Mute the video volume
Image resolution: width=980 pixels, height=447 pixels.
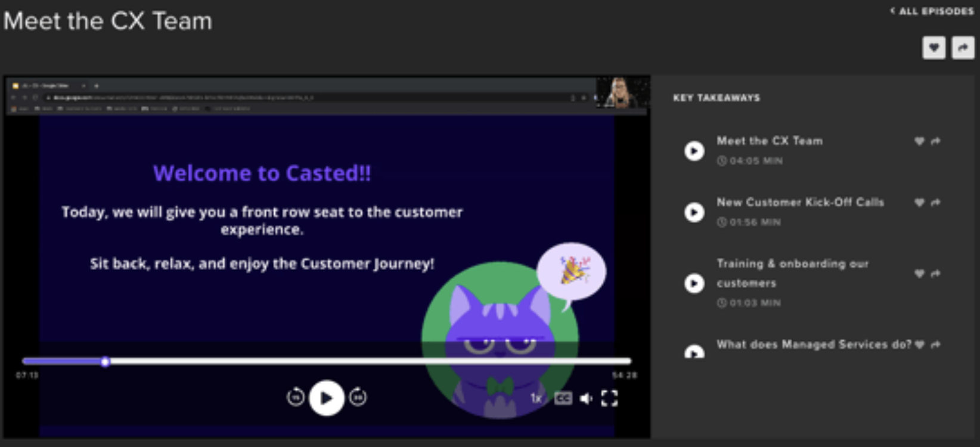pos(586,398)
